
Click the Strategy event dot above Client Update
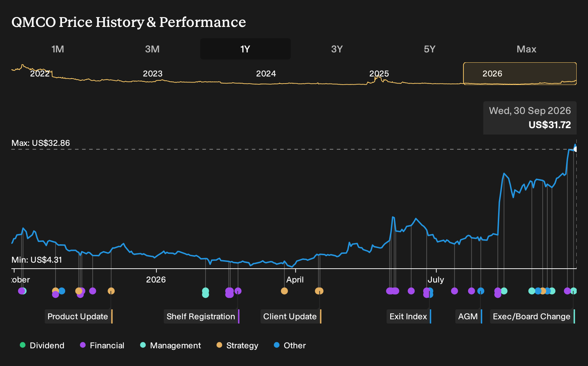(319, 291)
